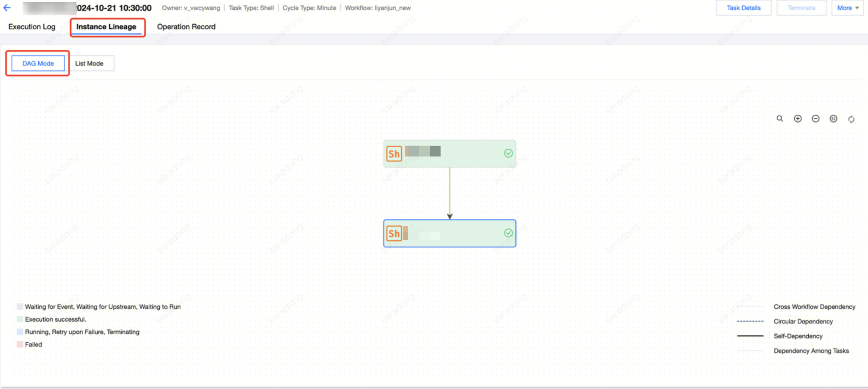Click the Failed legend color swatch

(20, 344)
